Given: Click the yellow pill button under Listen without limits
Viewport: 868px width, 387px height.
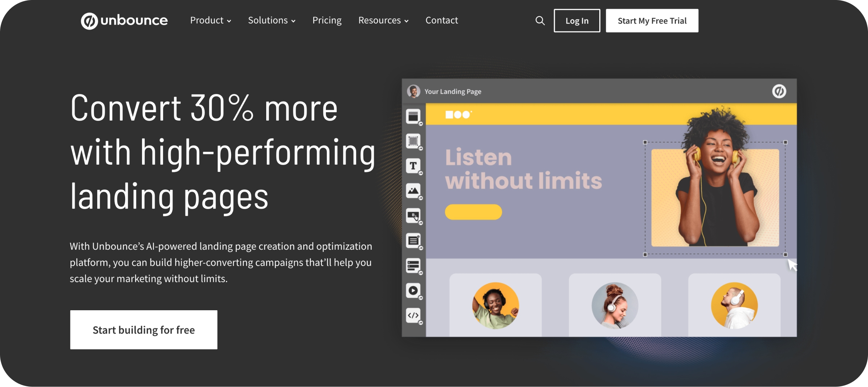Looking at the screenshot, I should (473, 212).
